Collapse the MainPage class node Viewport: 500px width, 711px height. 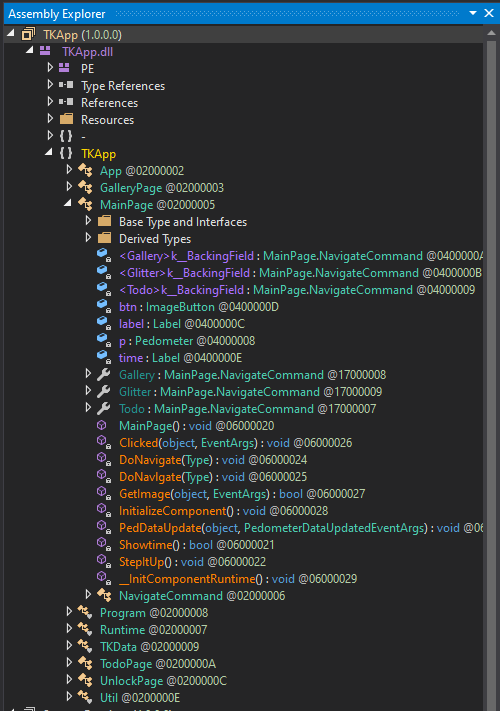(68, 203)
